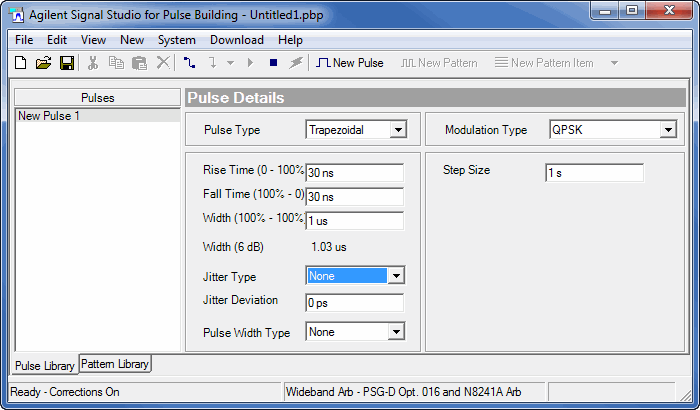Save the file using the floppy disk icon
The height and width of the screenshot is (410, 700).
click(66, 63)
